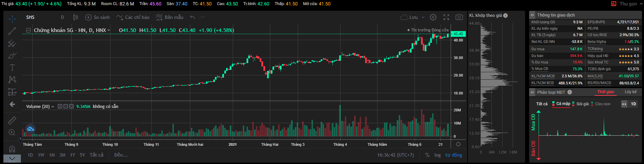644x164 pixels.
Task: Expand the Volume (20) indicator dropdown
Action: 53,107
